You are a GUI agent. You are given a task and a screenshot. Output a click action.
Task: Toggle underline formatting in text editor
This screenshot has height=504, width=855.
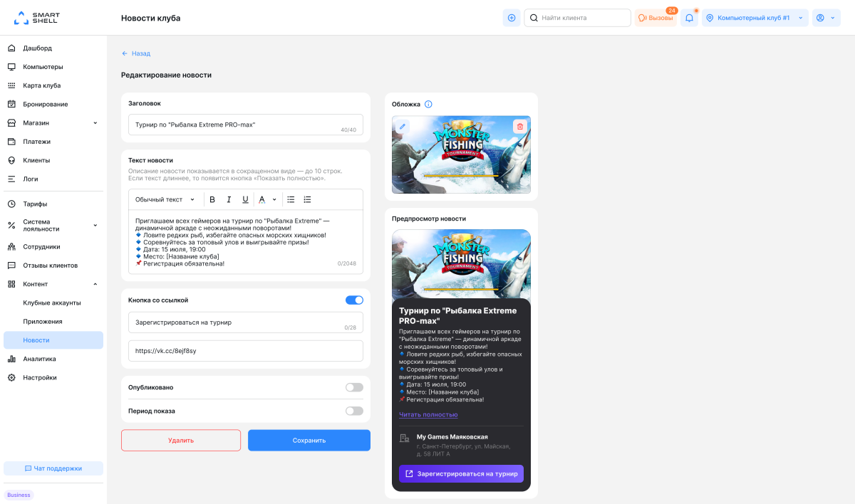(246, 199)
